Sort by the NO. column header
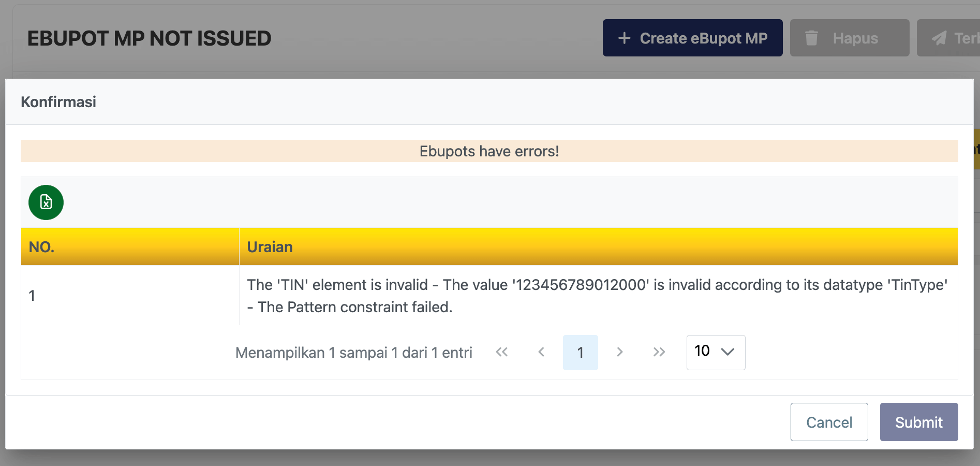This screenshot has width=980, height=466. pos(42,247)
